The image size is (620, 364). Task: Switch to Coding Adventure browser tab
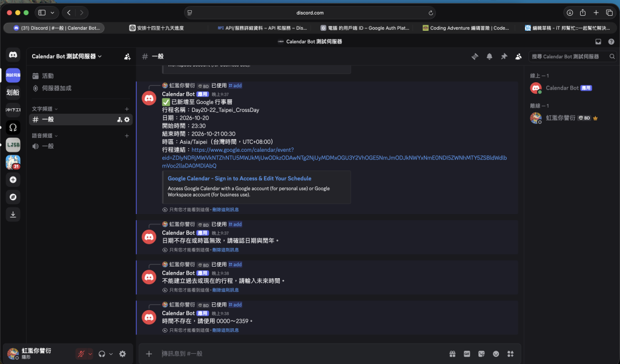point(466,28)
